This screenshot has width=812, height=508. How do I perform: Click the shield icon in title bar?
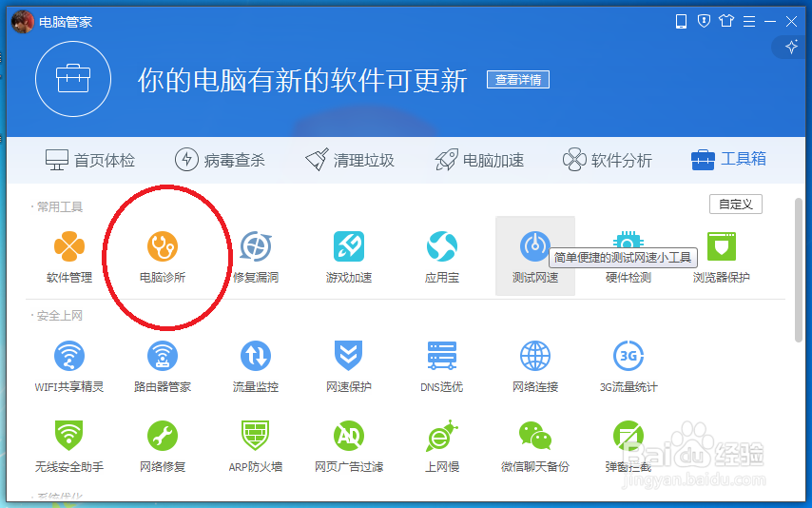click(704, 21)
